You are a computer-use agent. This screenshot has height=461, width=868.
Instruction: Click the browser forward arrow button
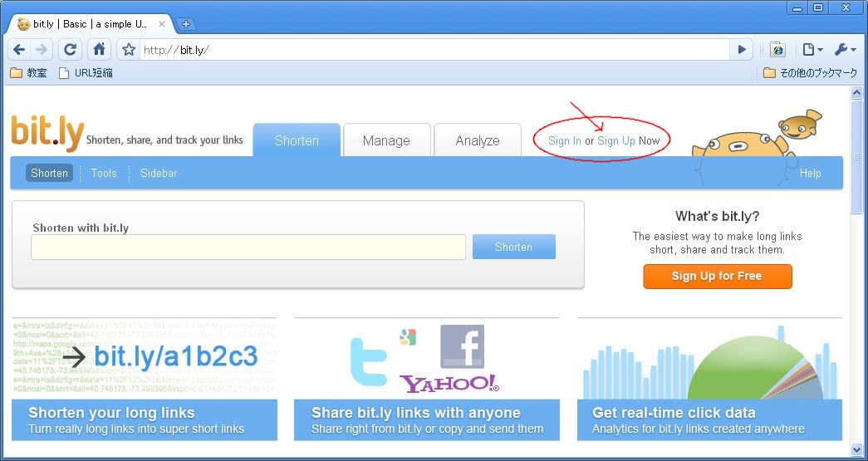coord(42,50)
